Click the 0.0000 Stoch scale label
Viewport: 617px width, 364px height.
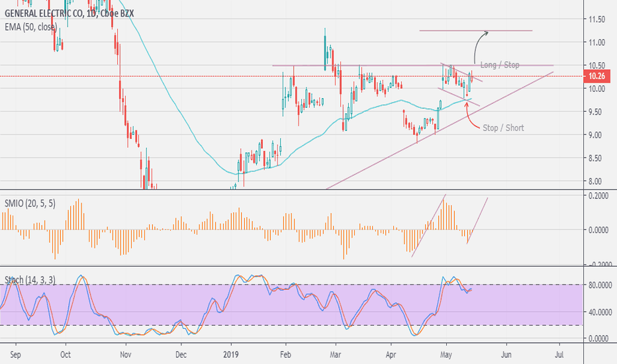pyautogui.click(x=600, y=338)
